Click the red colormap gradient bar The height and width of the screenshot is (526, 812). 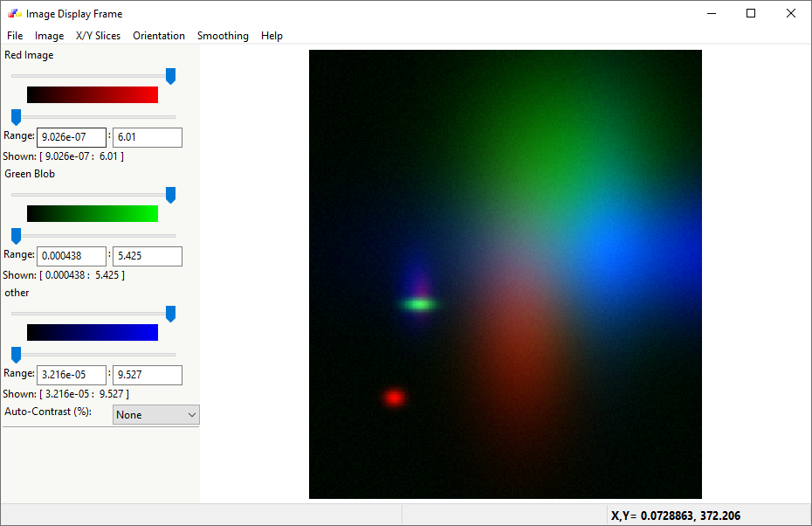point(93,95)
